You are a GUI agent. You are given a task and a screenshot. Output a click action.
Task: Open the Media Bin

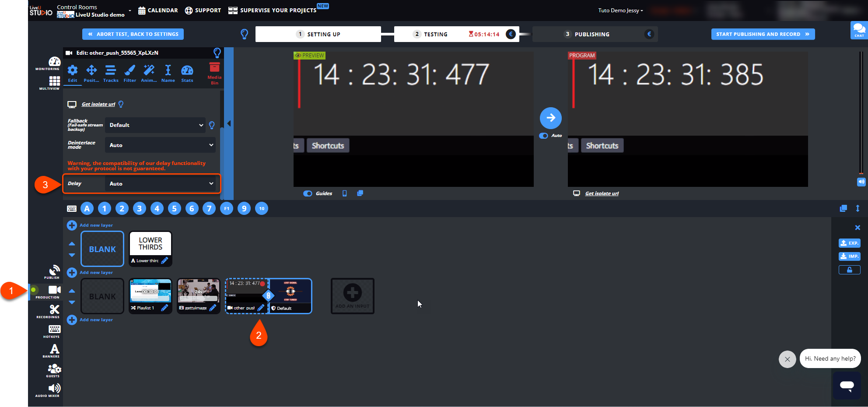[x=214, y=73]
